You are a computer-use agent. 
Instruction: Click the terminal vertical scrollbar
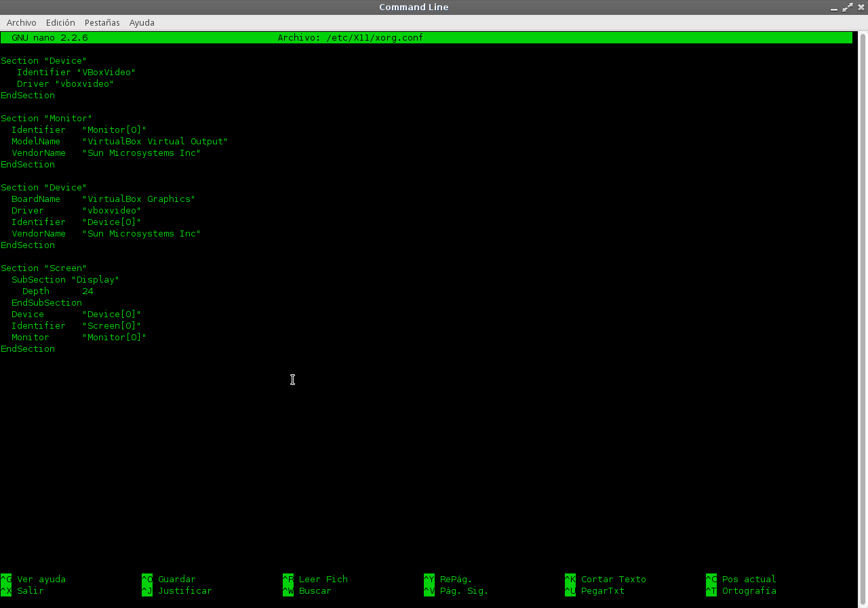click(x=861, y=319)
